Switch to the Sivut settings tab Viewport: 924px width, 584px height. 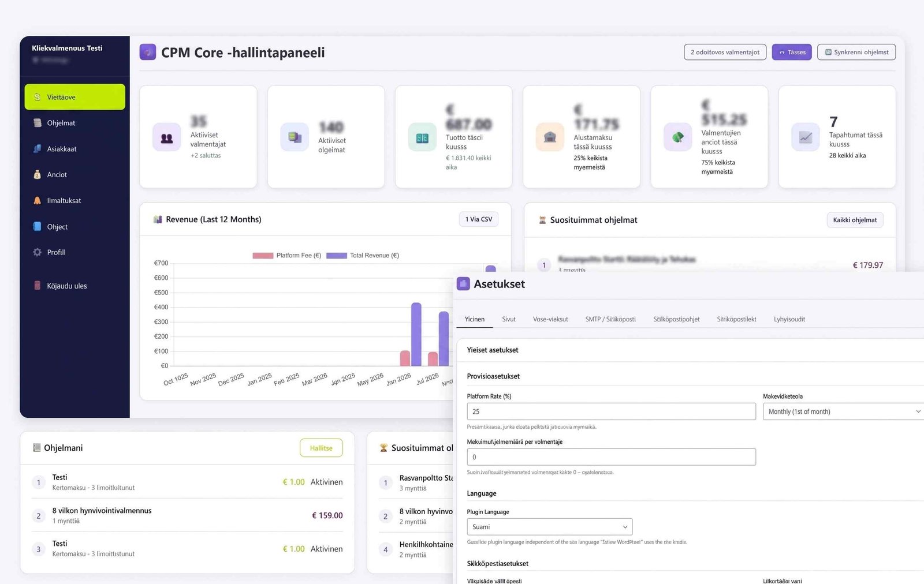[x=509, y=319]
